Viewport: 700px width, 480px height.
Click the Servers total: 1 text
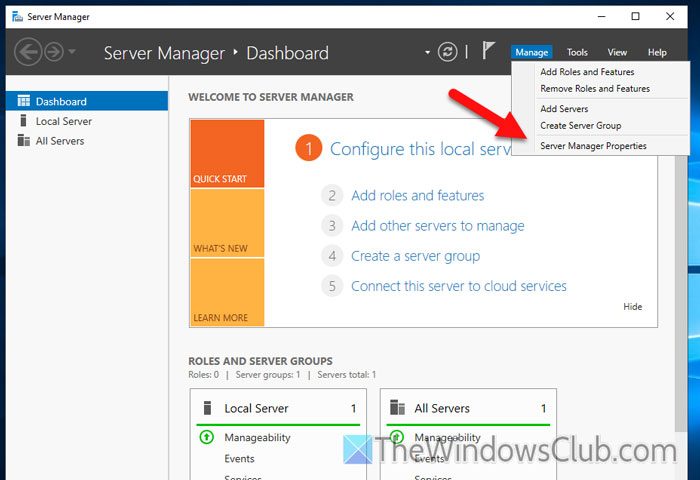click(347, 375)
